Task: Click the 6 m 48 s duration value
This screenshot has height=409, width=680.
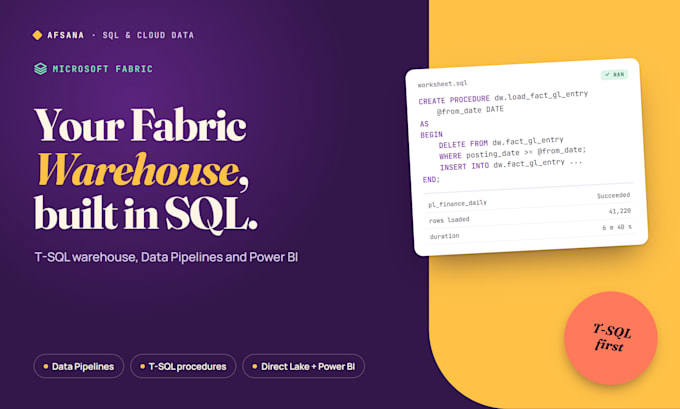Action: [617, 227]
